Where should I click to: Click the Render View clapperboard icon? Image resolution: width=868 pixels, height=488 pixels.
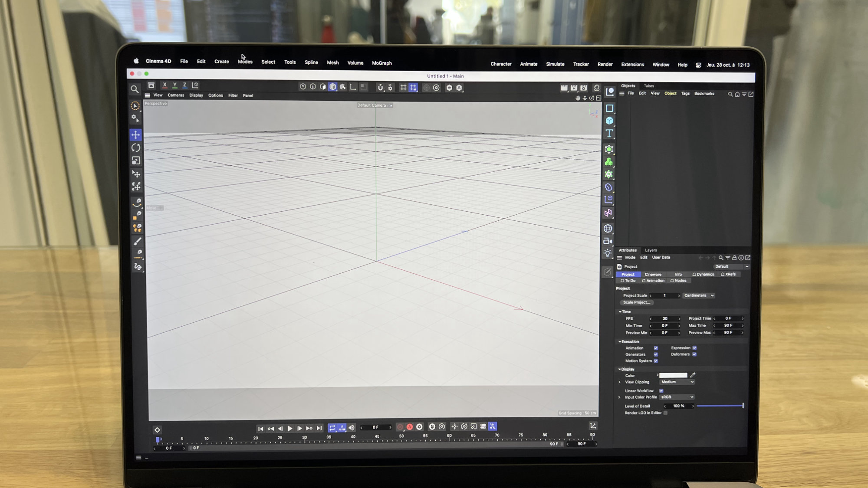point(564,88)
